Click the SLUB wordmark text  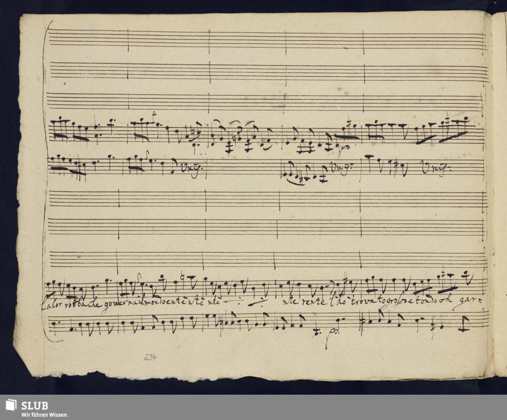click(34, 405)
